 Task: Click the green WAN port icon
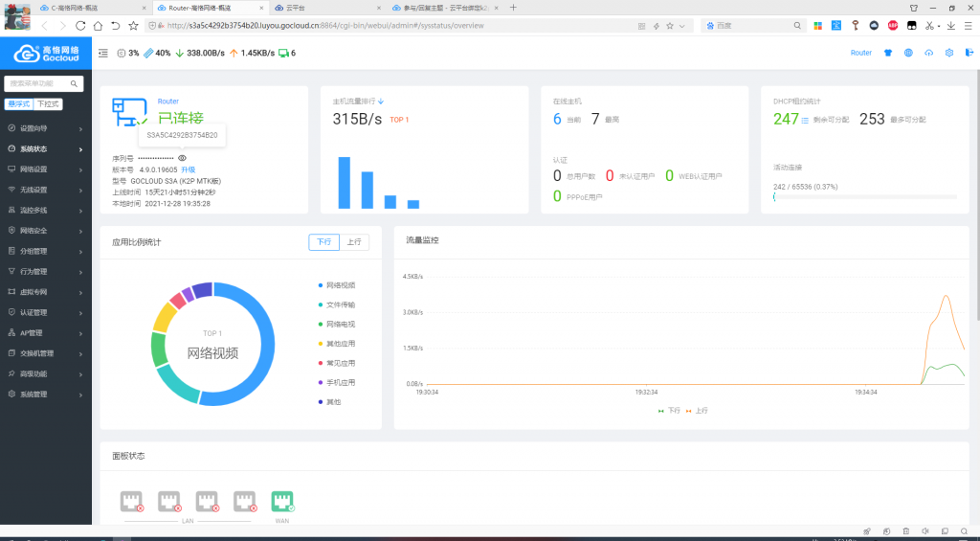point(282,501)
